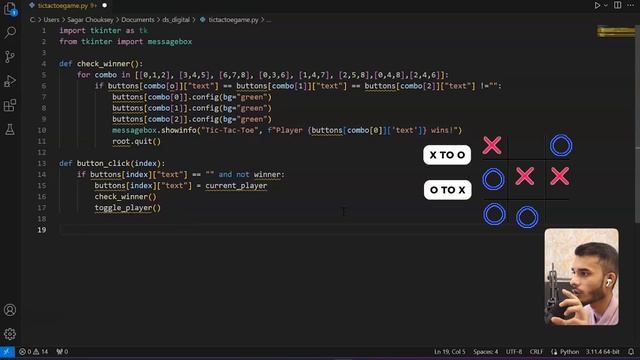Open remote window button in status bar
Screen dimensions: 640x360
tap(7, 351)
